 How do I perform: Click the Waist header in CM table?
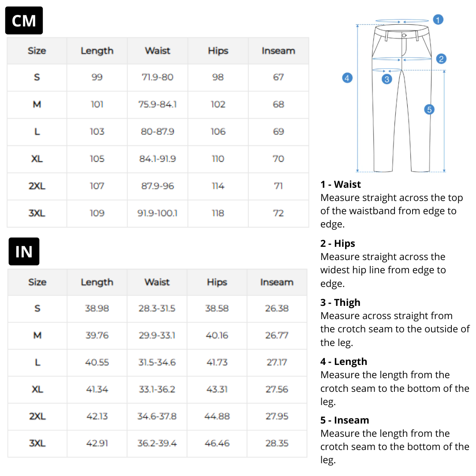157,51
